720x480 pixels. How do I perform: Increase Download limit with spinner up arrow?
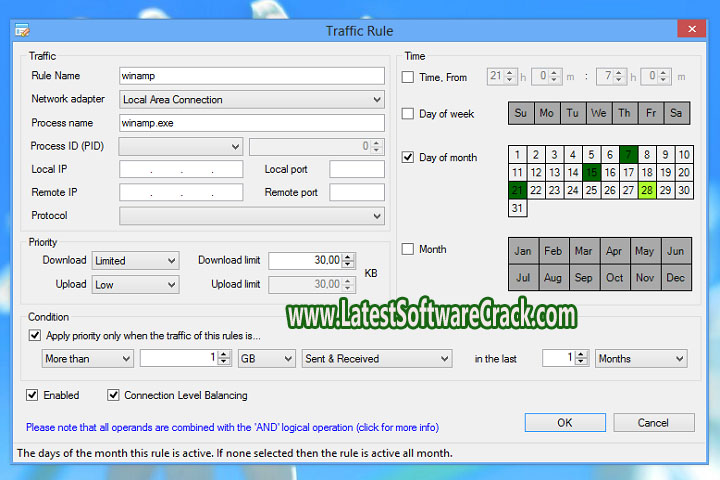click(348, 256)
